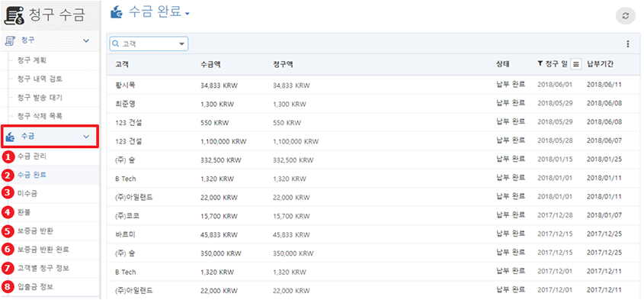This screenshot has height=300, width=644.
Task: Click the 수금 section wallet icon
Action: (10, 137)
